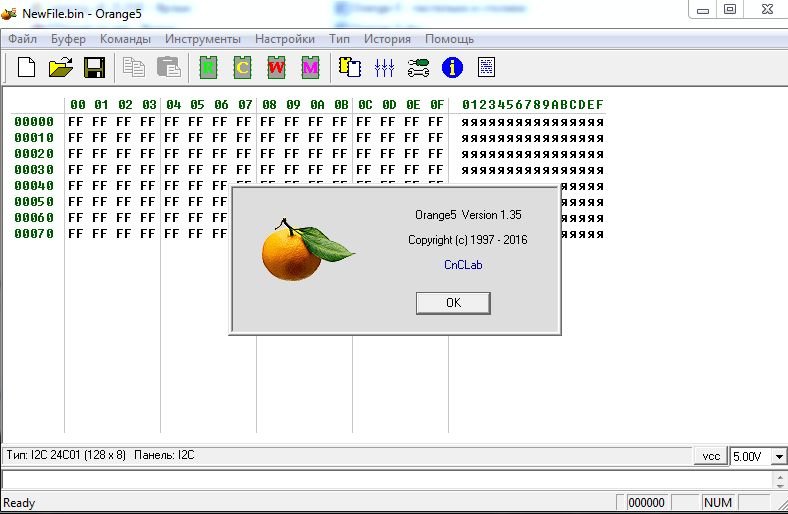Screen dimensions: 788x514
Task: Follow the CnCLab link
Action: coord(463,265)
